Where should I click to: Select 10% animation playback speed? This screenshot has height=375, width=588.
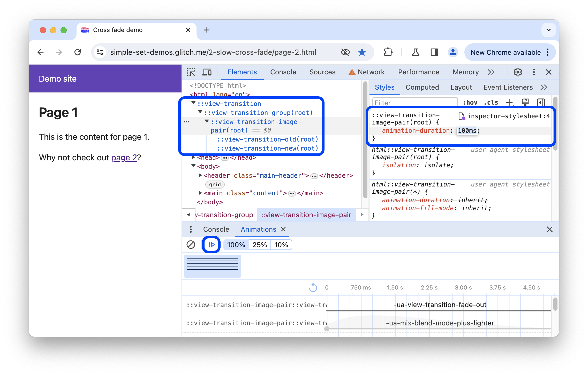coord(281,245)
